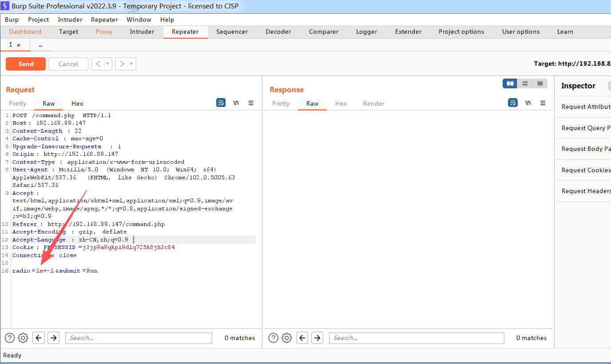Viewport: 611px width, 364px height.
Task: Switch Response view to Render
Action: 374,103
